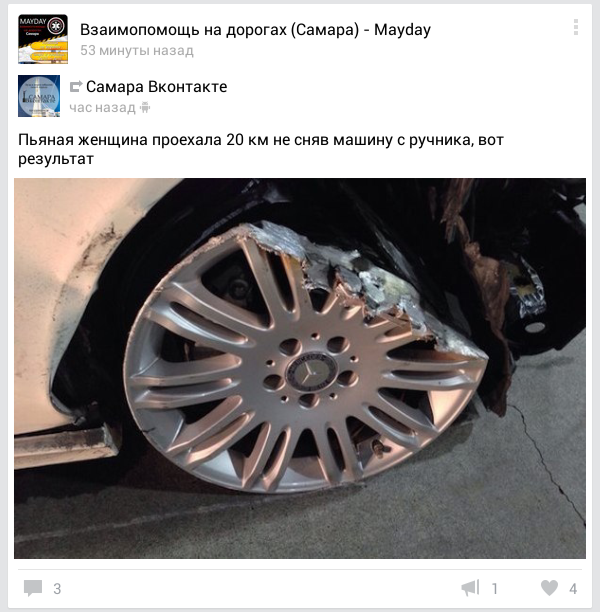Open the damaged wheel photo
Screen dimensions: 600x612
coord(300,368)
